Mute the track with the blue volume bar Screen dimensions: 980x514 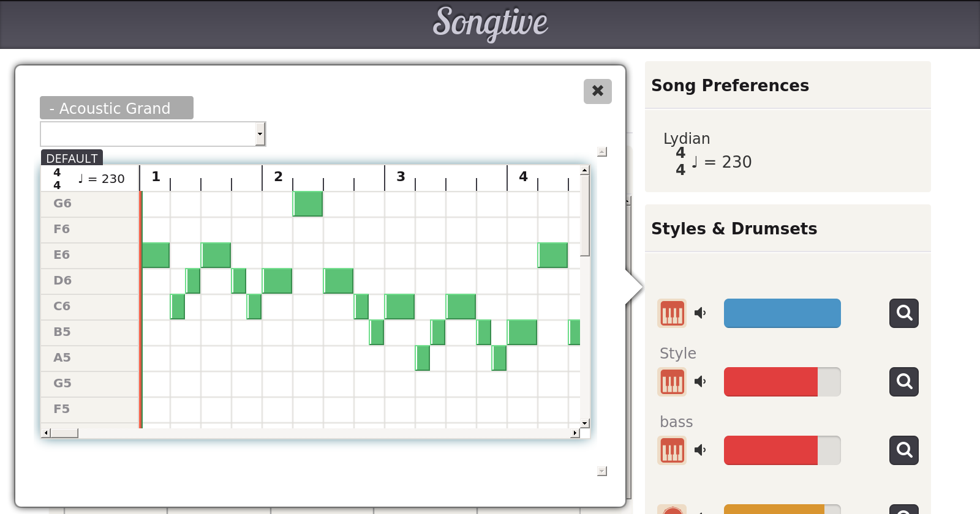tap(700, 313)
